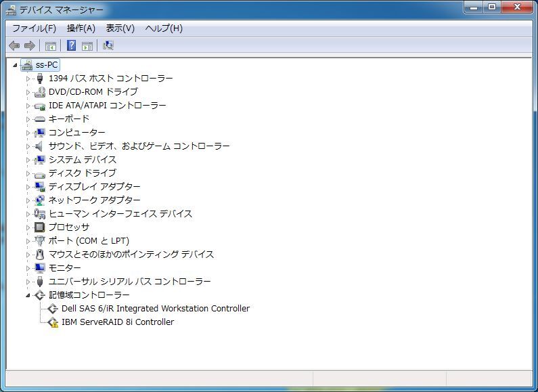The width and height of the screenshot is (538, 392).
Task: Expand the DVD/CD-ROM ドライブ node
Action: [28, 92]
